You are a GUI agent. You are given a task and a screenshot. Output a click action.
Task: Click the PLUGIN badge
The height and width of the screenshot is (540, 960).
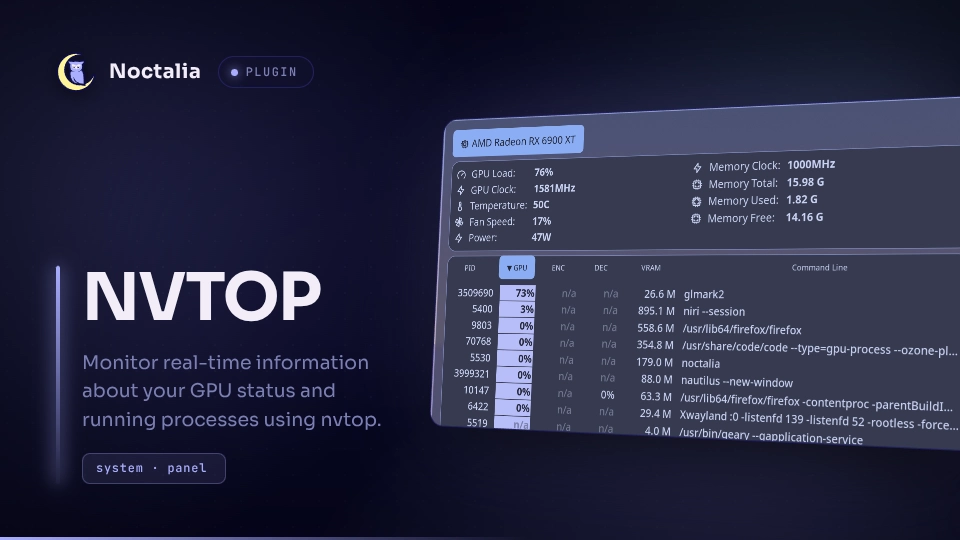[x=266, y=72]
